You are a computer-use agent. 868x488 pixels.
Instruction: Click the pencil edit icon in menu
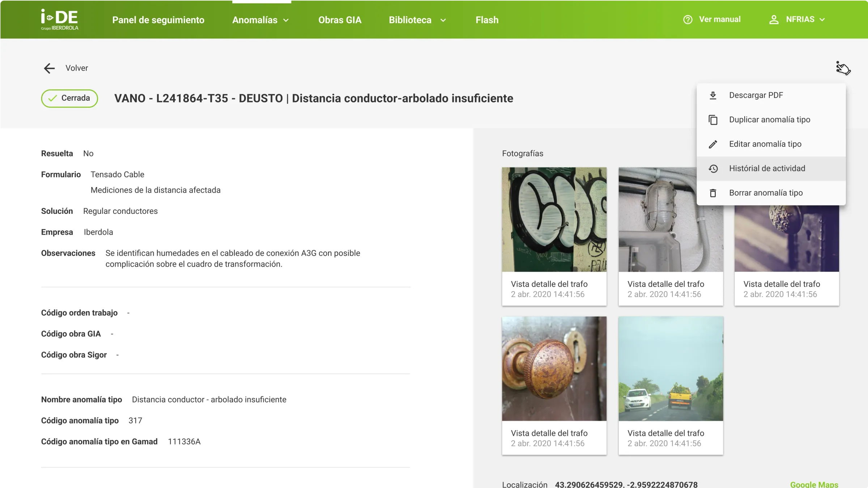point(713,144)
